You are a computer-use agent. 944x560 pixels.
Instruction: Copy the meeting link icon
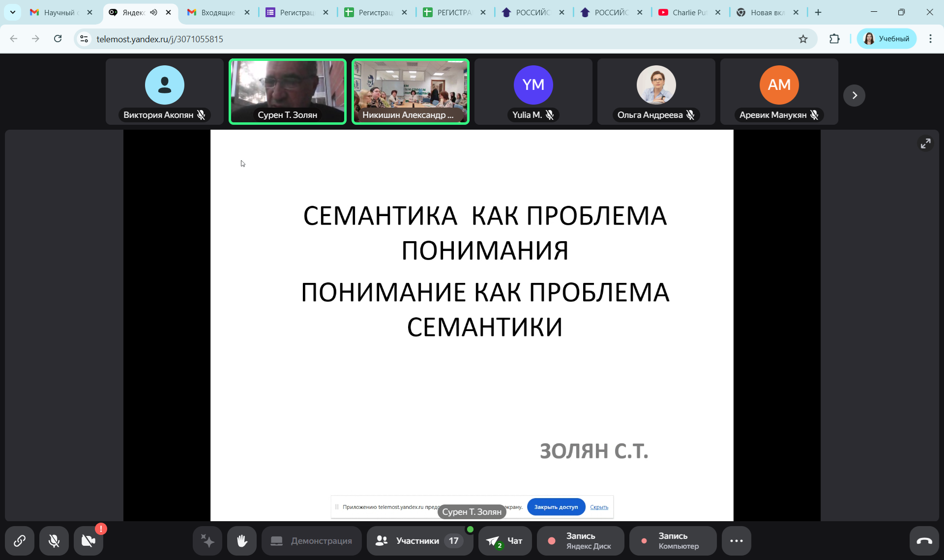tap(20, 541)
